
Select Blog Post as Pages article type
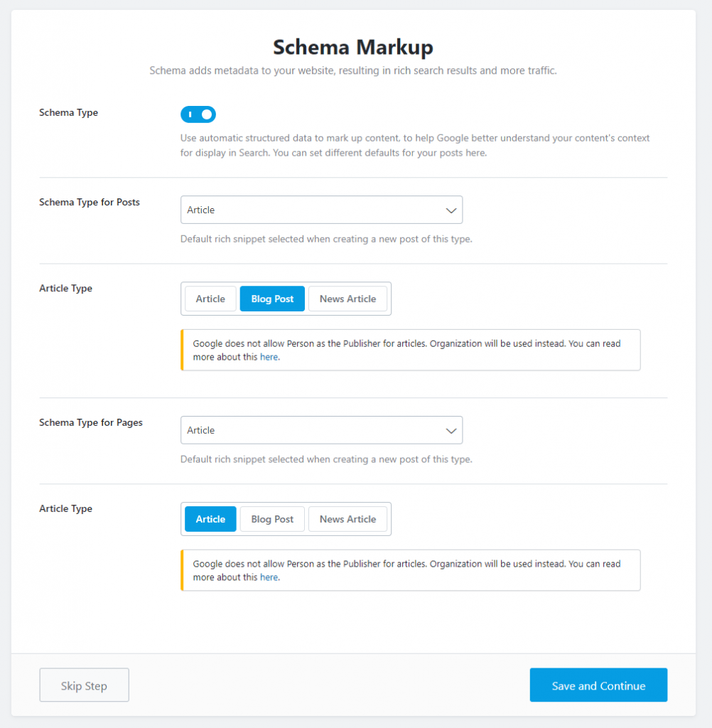[x=272, y=519]
